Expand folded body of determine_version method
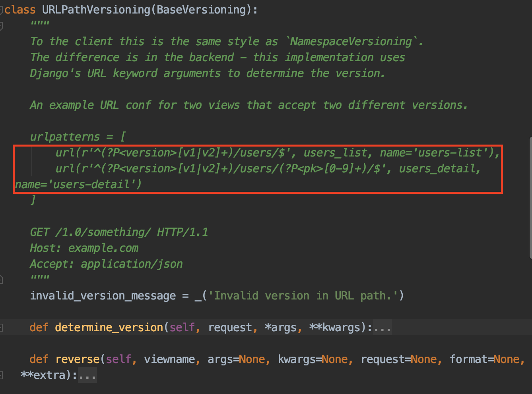Image resolution: width=532 pixels, height=394 pixels. (x=382, y=328)
